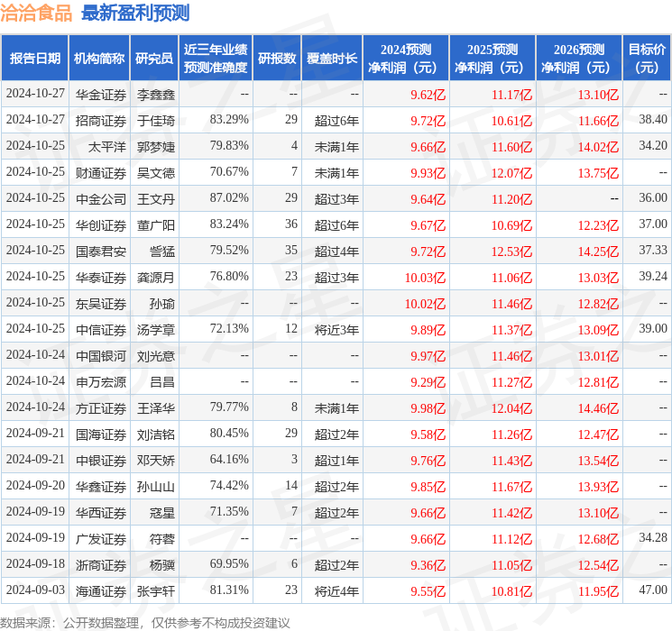
Task: Click analyst name 董广阳
Action: click(156, 225)
